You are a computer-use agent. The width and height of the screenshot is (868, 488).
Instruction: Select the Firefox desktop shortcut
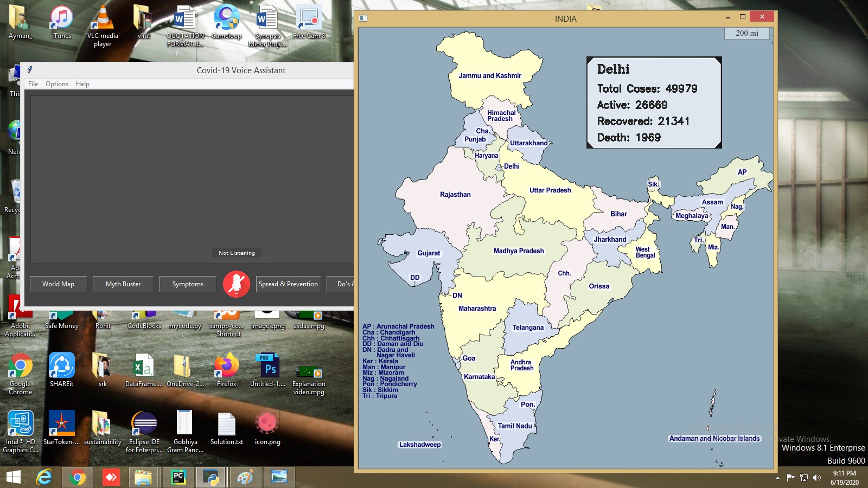pos(227,370)
